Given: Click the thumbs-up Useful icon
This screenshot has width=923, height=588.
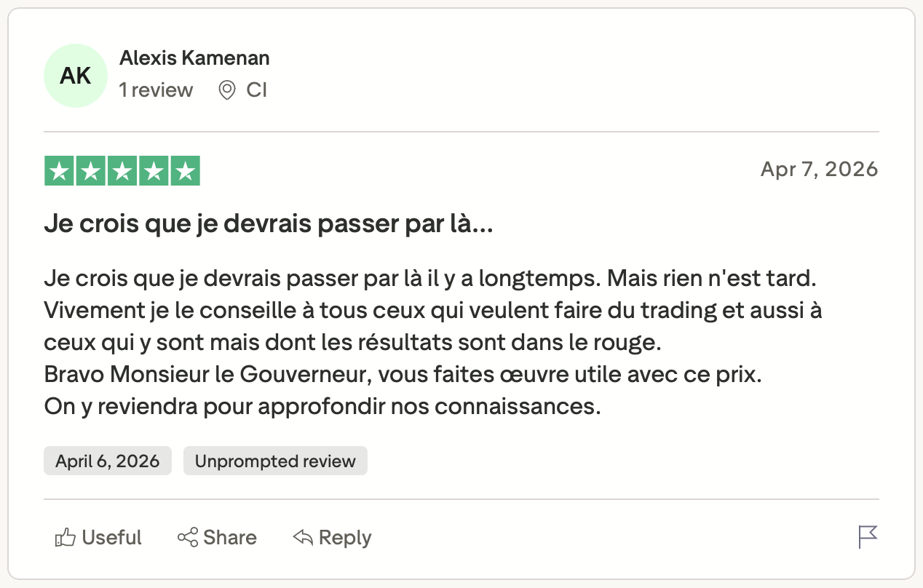Looking at the screenshot, I should point(66,538).
